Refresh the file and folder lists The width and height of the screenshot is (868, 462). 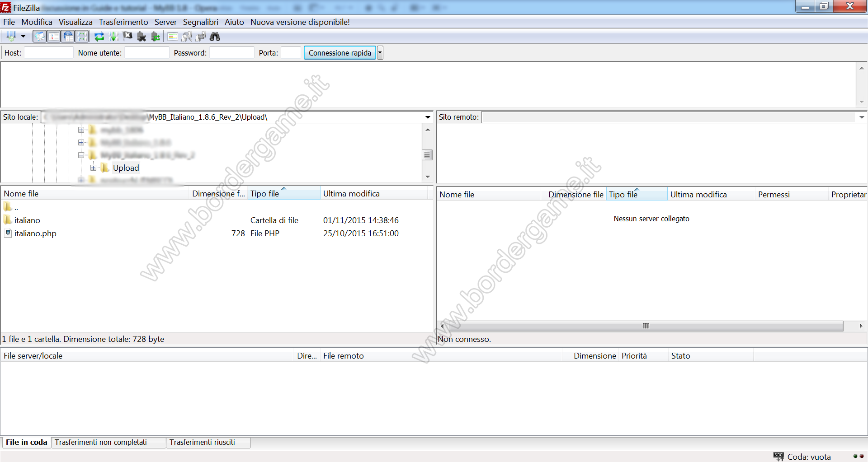coord(99,37)
